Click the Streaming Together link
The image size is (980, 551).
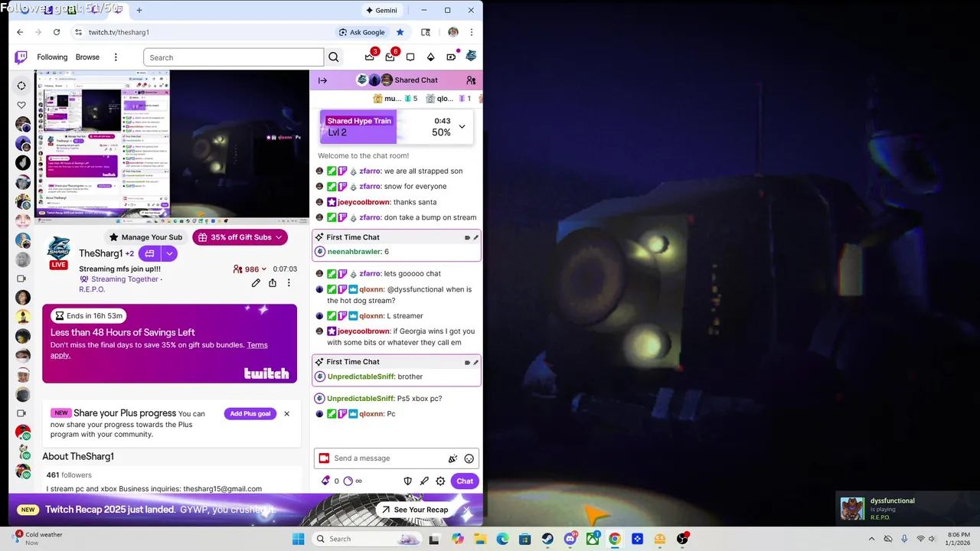(124, 279)
